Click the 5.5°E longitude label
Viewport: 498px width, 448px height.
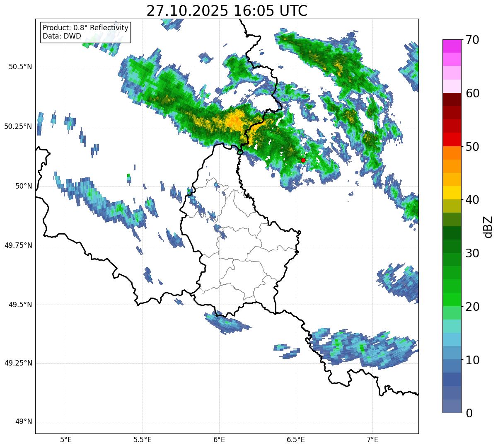pos(143,440)
